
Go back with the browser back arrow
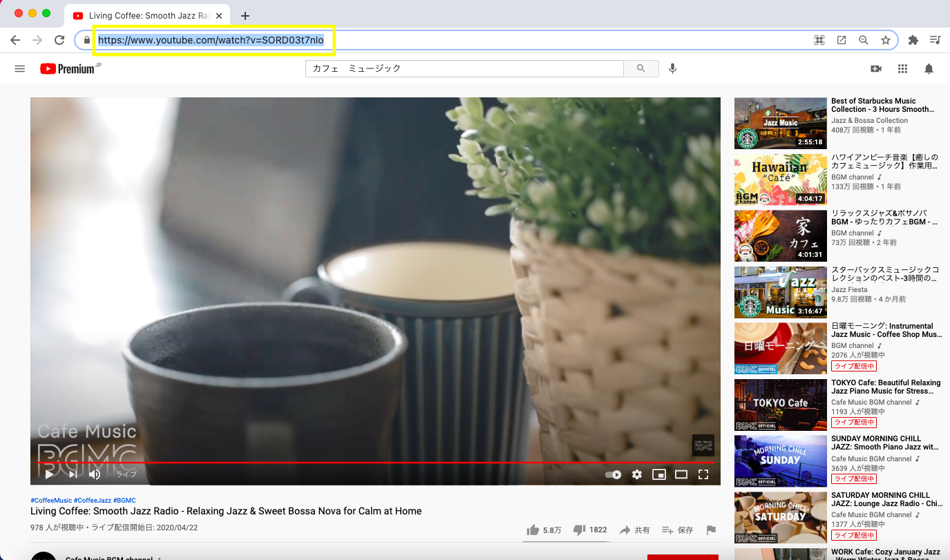pyautogui.click(x=15, y=40)
